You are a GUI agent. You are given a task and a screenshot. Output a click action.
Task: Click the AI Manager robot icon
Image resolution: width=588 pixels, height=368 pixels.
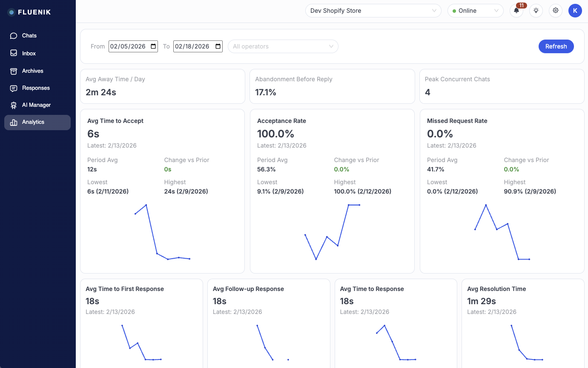tap(14, 105)
